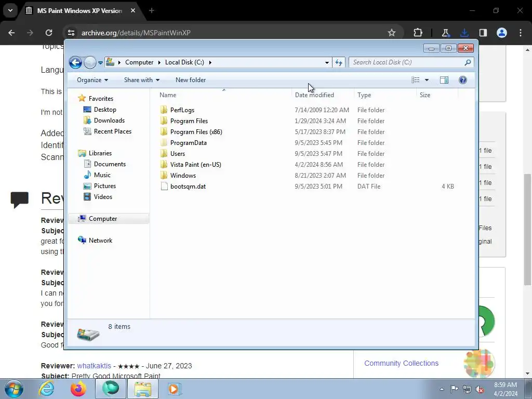Open the view options dropdown arrow

[427, 80]
